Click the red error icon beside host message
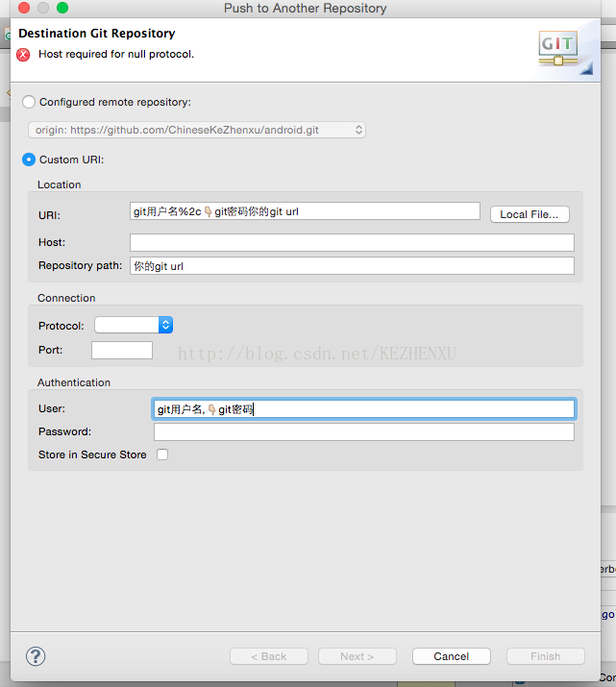616x687 pixels. click(x=23, y=55)
